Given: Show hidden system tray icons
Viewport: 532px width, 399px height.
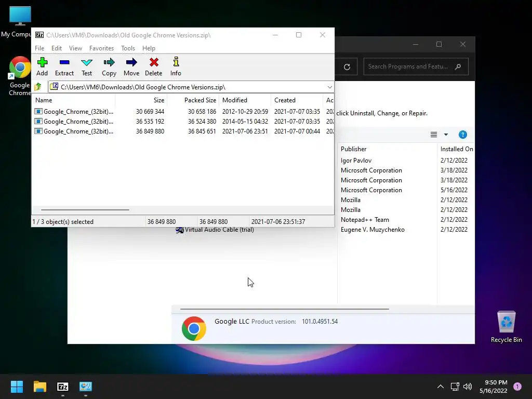Looking at the screenshot, I should click(440, 387).
